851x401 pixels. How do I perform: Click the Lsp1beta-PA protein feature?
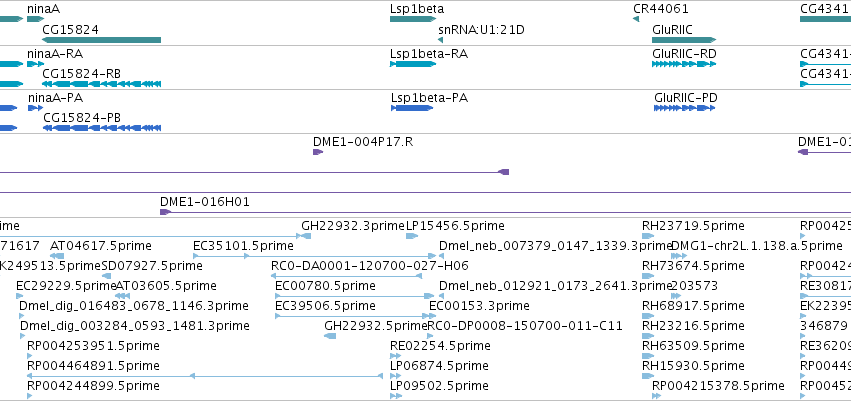[x=412, y=108]
